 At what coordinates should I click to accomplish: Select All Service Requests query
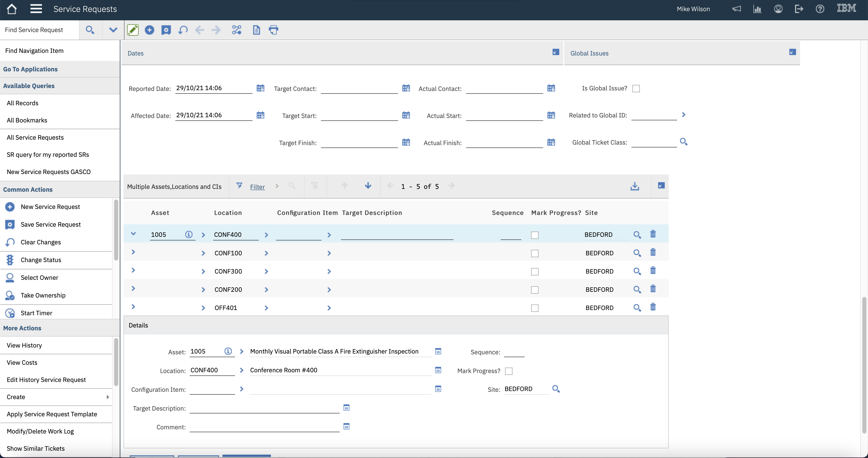pyautogui.click(x=35, y=137)
